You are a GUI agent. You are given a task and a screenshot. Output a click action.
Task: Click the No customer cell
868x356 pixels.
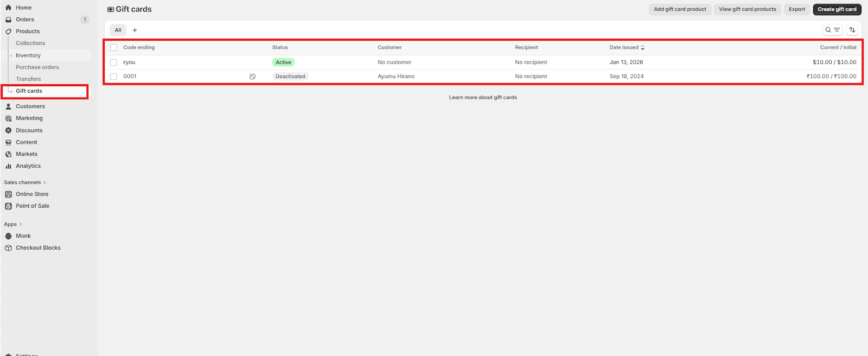(x=394, y=62)
